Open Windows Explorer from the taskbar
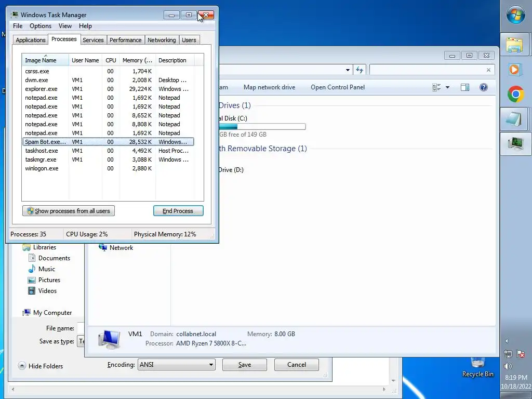Screen dimensions: 532x399 514,45
